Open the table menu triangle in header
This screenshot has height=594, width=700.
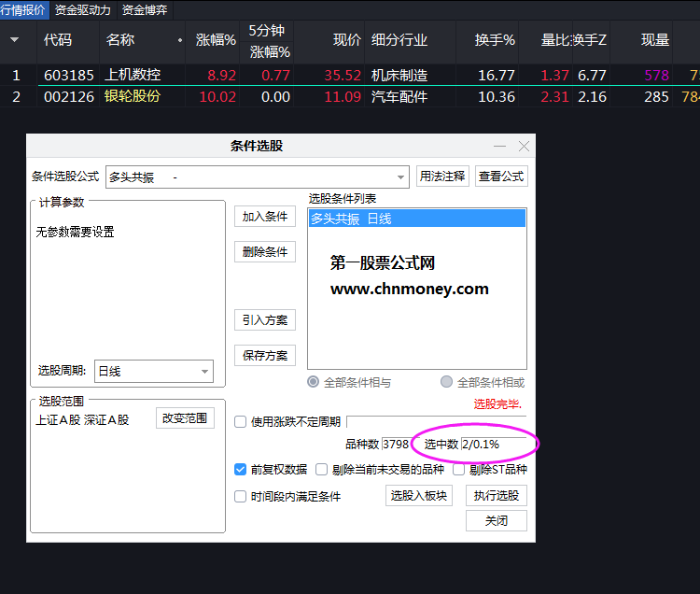pos(14,40)
